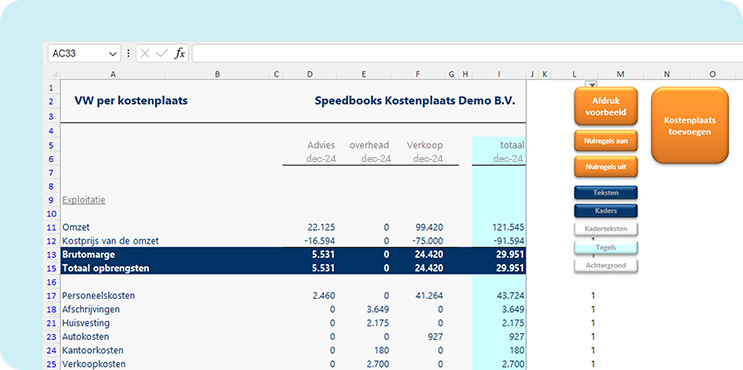Viewport: 743px width, 370px height.
Task: Click the Insert Function fx icon
Action: point(180,54)
